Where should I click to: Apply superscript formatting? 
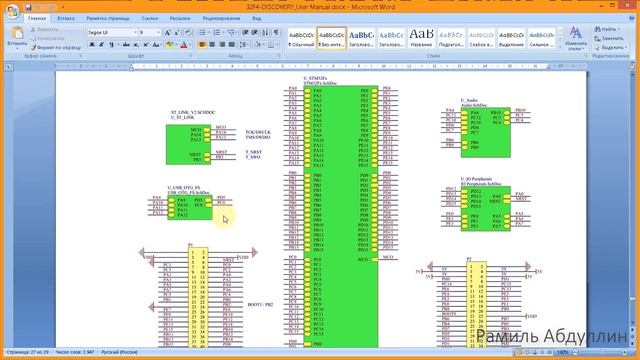tap(145, 44)
